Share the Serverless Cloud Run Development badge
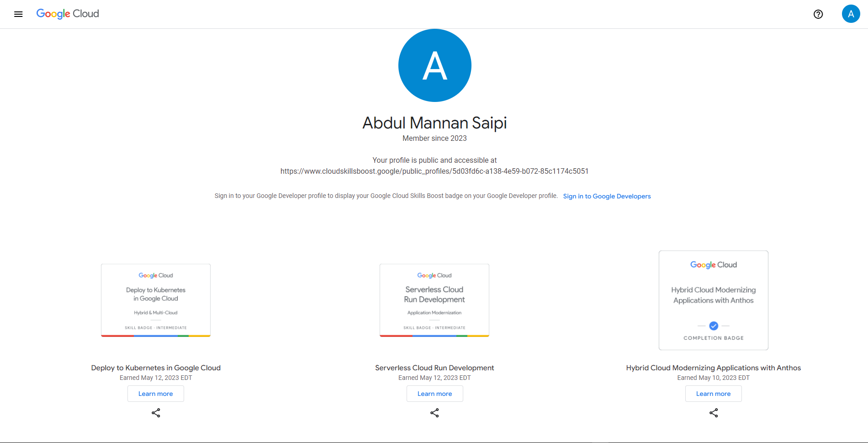 (x=434, y=413)
